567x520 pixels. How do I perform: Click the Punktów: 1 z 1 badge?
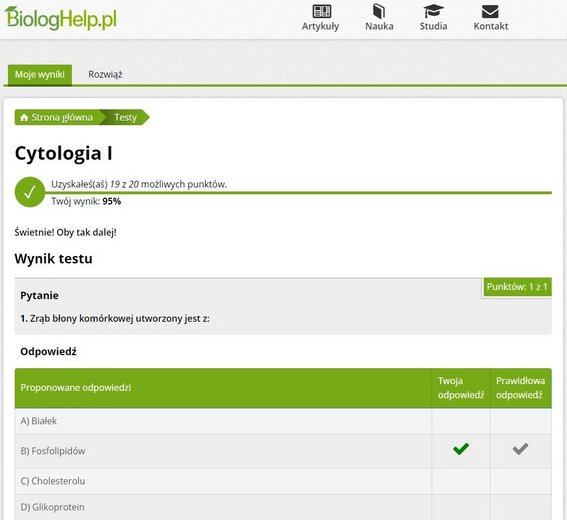point(517,287)
